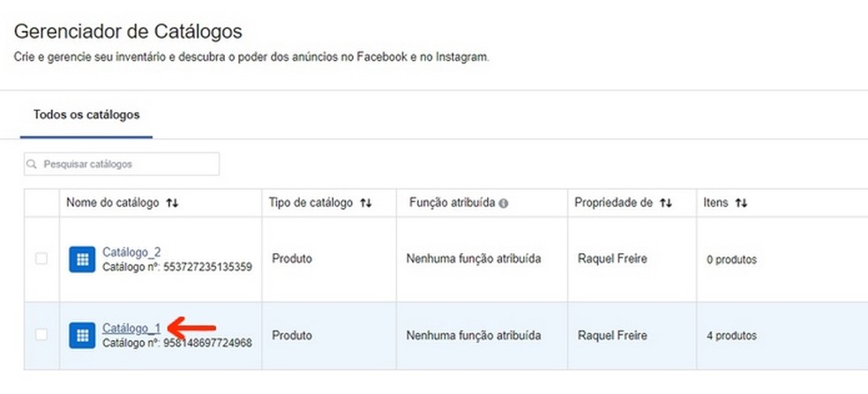
Task: Open the Catálogo_2 link
Action: 131,252
